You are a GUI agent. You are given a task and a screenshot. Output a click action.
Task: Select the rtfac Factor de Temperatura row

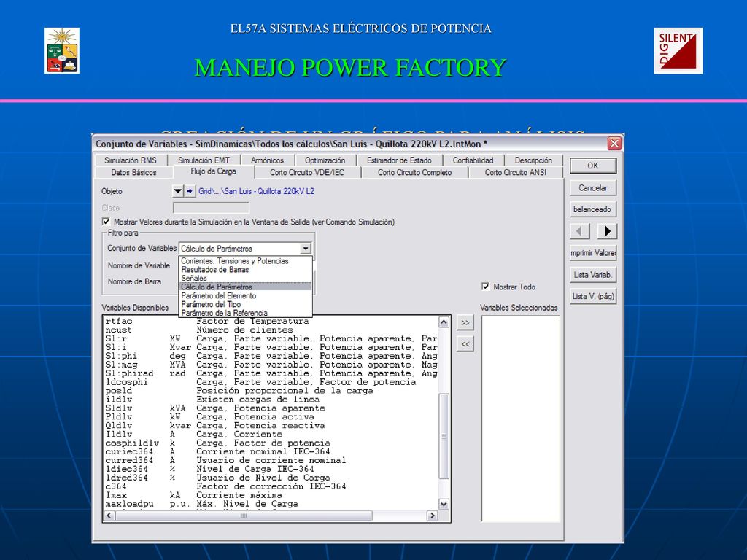point(271,322)
